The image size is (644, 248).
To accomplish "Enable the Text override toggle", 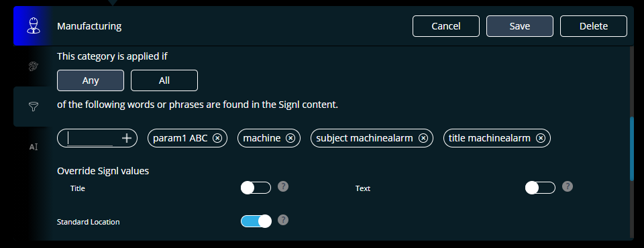I will [540, 188].
